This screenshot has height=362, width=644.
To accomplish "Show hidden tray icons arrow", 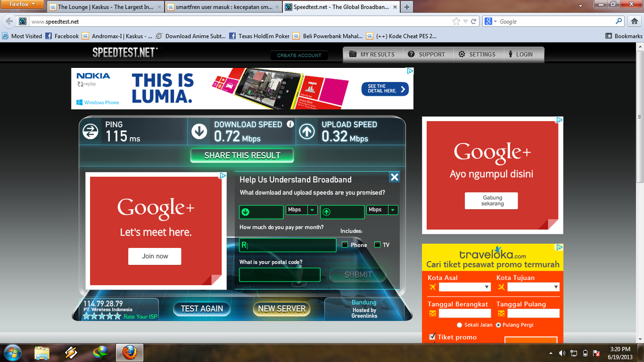I will pyautogui.click(x=551, y=353).
